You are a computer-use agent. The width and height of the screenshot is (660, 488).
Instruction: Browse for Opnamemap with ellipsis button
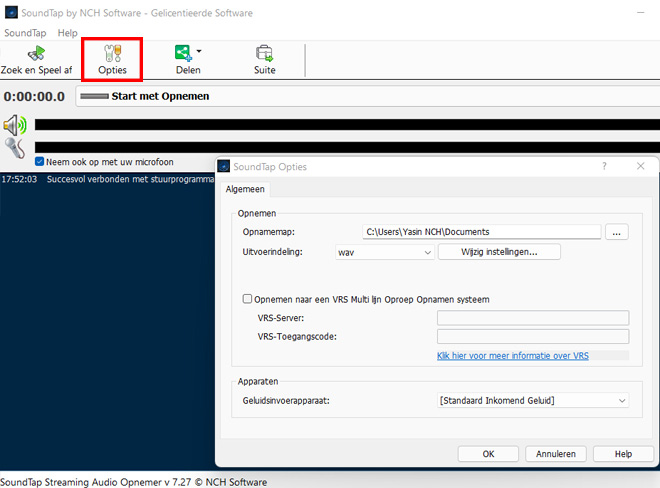pyautogui.click(x=616, y=232)
